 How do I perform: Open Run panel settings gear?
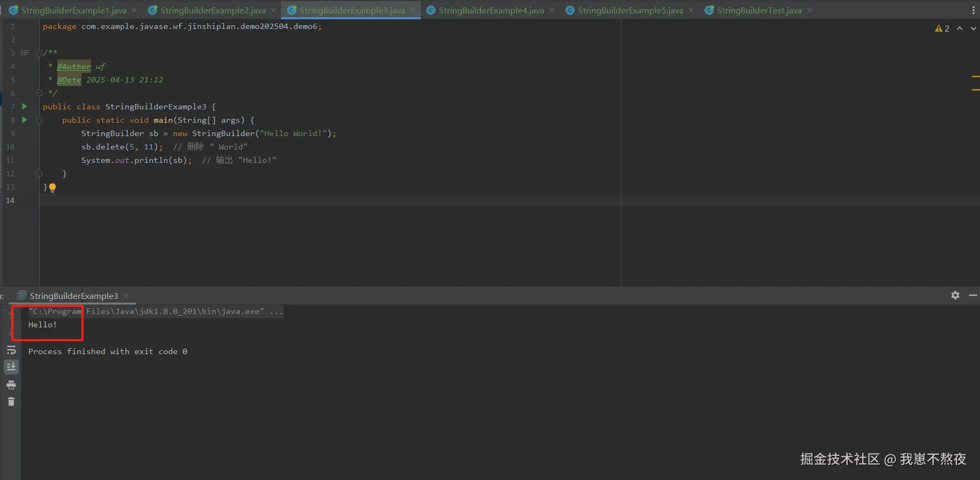[955, 295]
